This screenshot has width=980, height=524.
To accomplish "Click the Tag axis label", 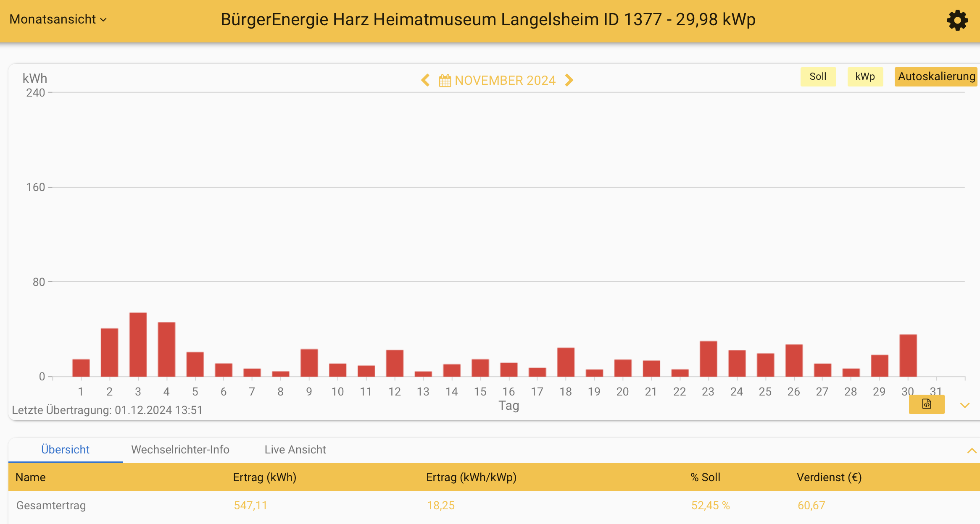I will 508,406.
